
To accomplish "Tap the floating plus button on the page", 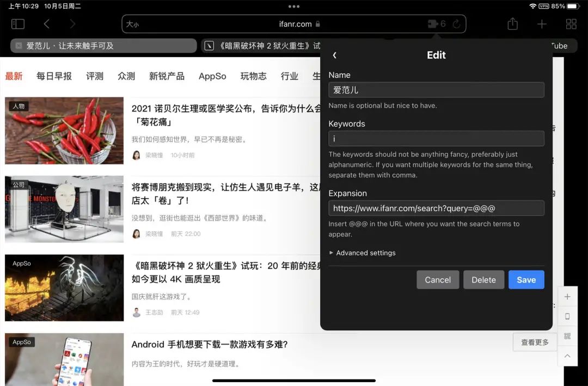I will tap(567, 297).
